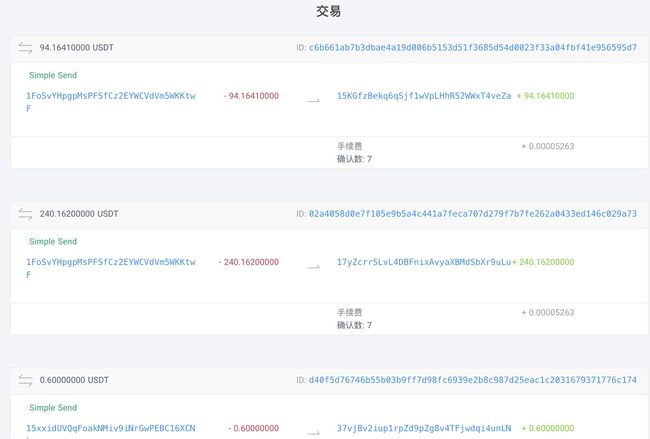This screenshot has height=439, width=650.
Task: Click the 240.16200000 USDT amount header
Action: point(79,214)
